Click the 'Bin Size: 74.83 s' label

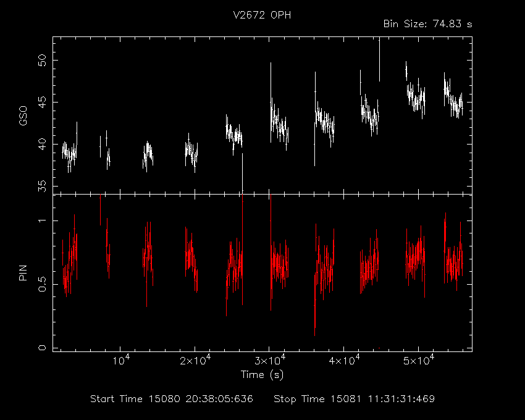pyautogui.click(x=427, y=24)
